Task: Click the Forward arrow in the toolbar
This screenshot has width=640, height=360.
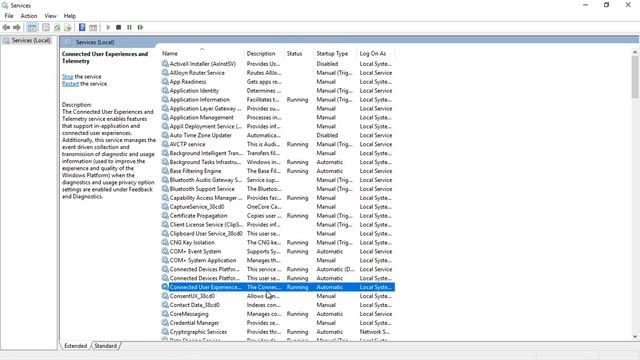Action: 17,27
